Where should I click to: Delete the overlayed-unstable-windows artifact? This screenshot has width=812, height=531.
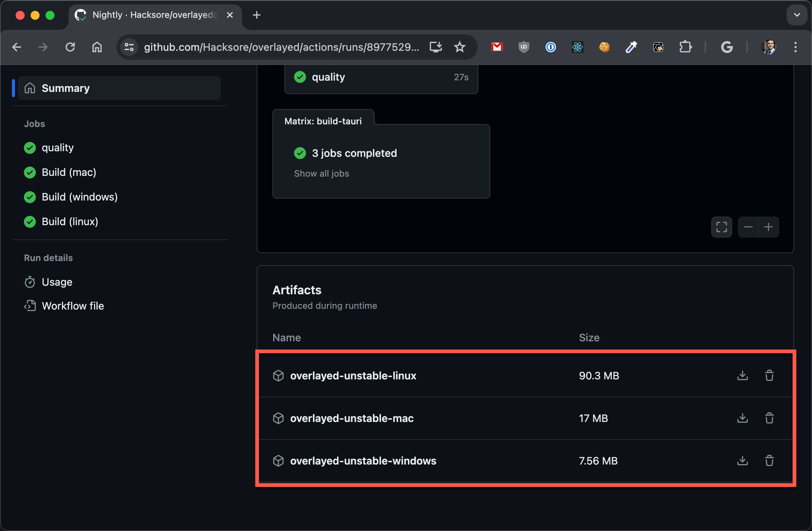pyautogui.click(x=769, y=460)
